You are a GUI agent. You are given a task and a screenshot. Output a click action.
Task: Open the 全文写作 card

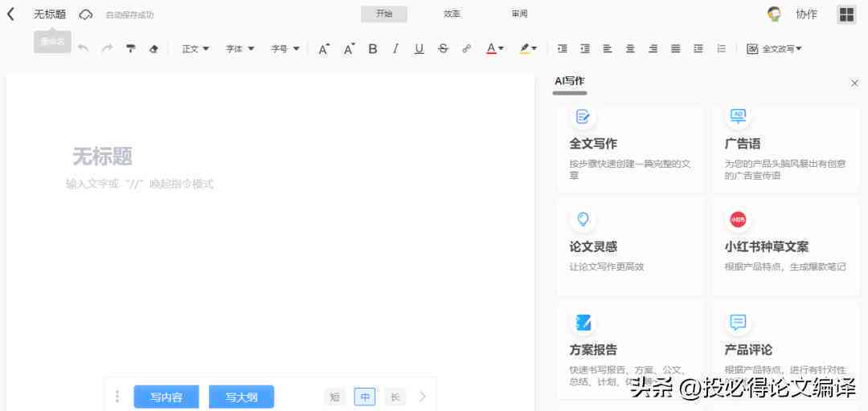(x=631, y=149)
